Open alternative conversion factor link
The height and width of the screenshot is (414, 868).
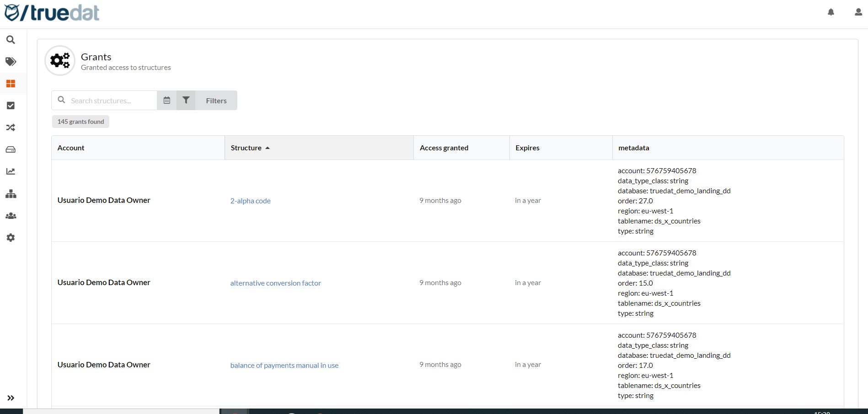point(275,283)
